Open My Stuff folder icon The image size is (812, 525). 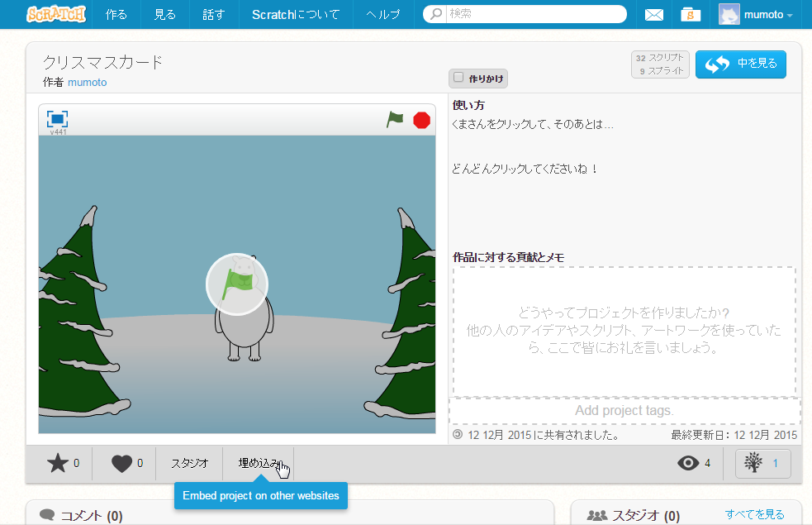pos(691,15)
